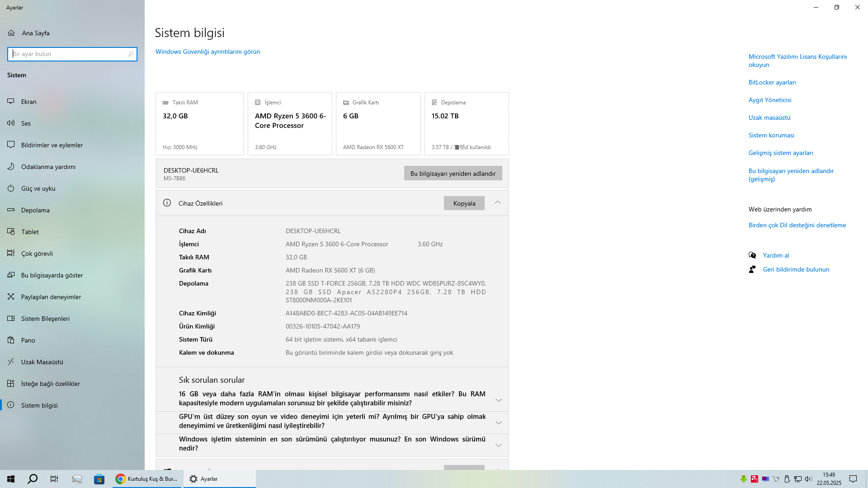
Task: Open Çok görevli multitasking icon
Action: click(11, 253)
